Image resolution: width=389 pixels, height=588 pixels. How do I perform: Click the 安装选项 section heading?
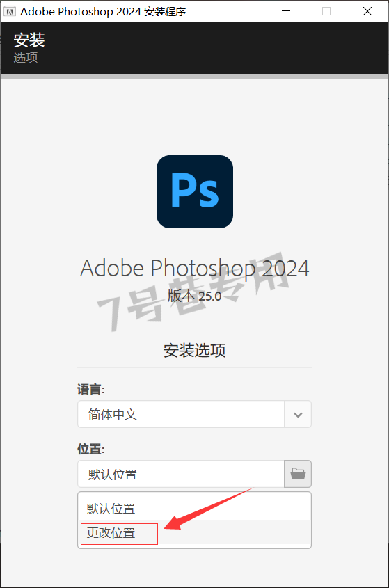pos(194,350)
